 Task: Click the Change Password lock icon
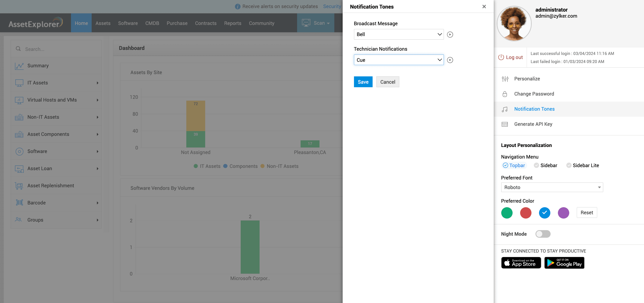(x=505, y=94)
